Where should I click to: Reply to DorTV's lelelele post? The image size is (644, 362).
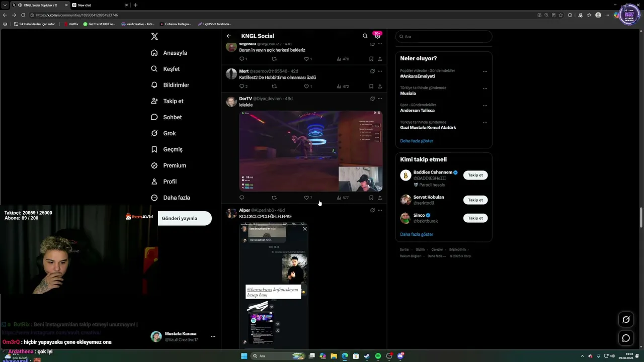242,198
